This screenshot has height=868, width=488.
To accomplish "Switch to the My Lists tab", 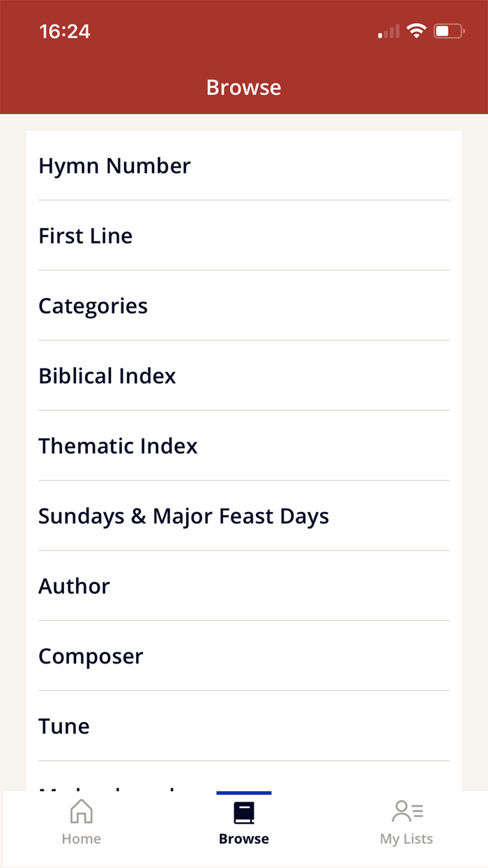I will click(406, 823).
